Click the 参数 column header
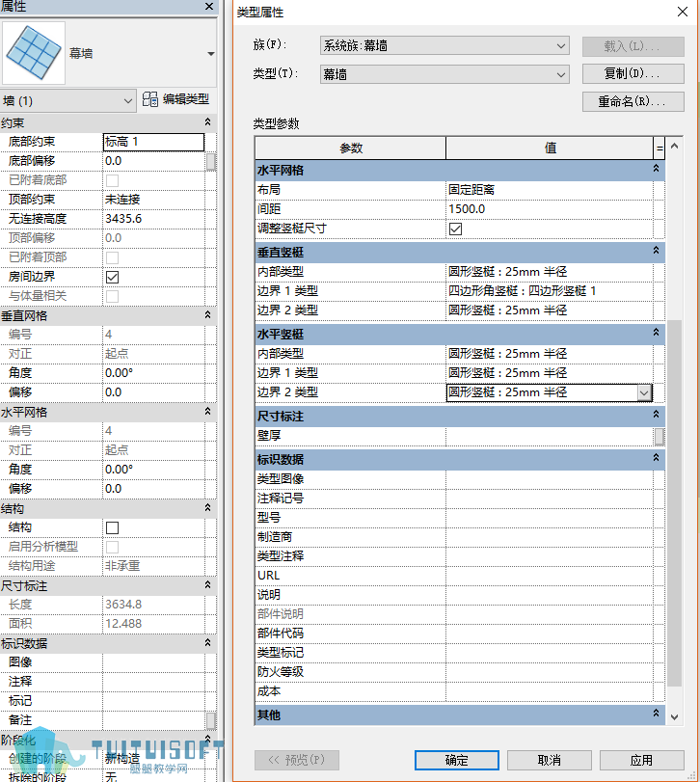Image resolution: width=700 pixels, height=782 pixels. pyautogui.click(x=351, y=148)
